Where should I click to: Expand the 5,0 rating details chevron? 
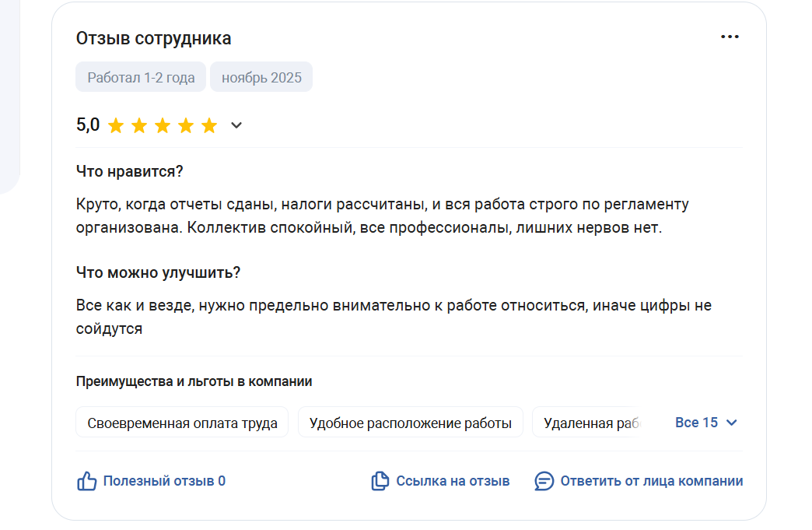coord(237,125)
